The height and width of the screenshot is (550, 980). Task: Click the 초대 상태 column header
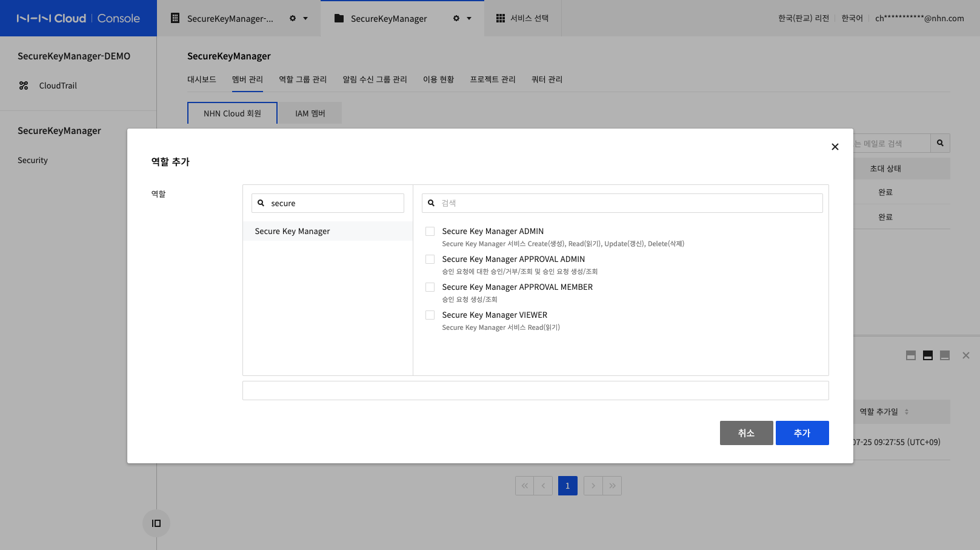[885, 169]
